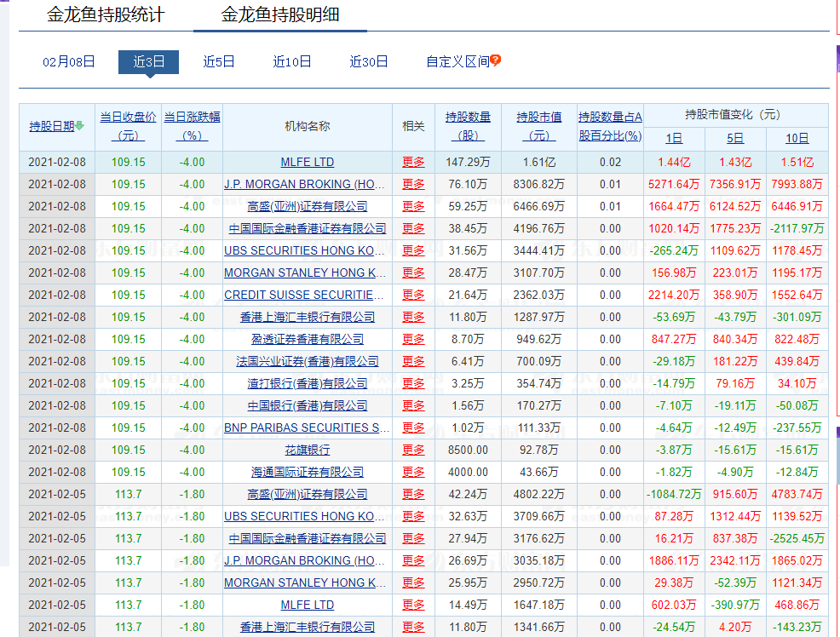Click the 1.61亿 holding value cell
The height and width of the screenshot is (637, 840).
[539, 162]
